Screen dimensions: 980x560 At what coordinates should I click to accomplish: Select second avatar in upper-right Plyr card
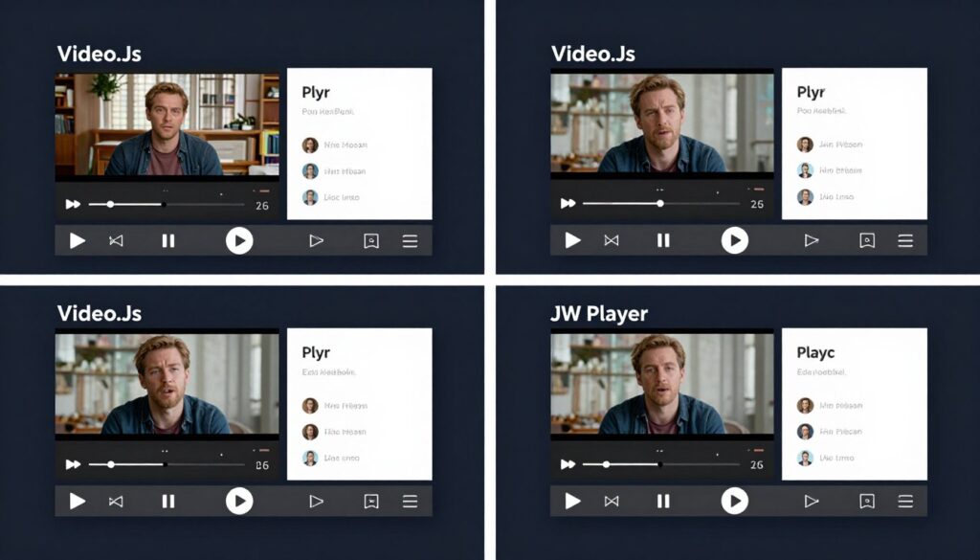click(805, 170)
